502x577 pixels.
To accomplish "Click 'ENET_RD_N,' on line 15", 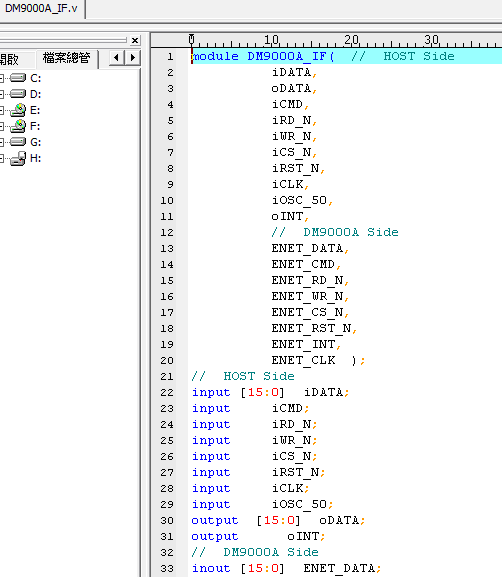I will 310,280.
